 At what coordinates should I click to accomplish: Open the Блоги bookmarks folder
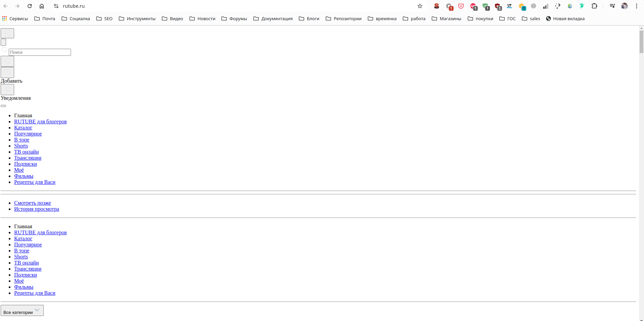(309, 18)
